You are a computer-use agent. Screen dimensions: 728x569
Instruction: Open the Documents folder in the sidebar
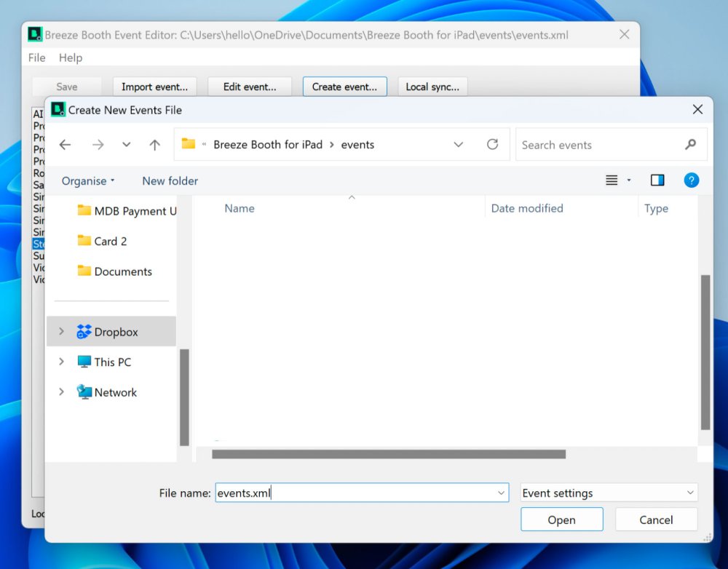coord(115,271)
